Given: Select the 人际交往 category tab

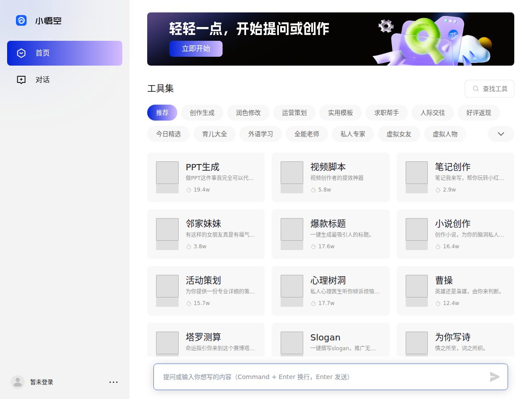Looking at the screenshot, I should (433, 113).
